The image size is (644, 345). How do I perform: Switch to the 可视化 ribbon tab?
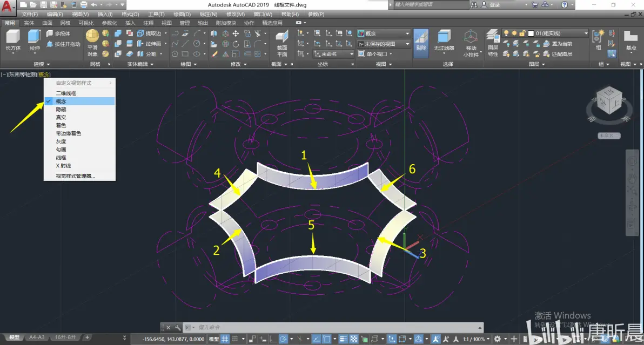click(86, 23)
